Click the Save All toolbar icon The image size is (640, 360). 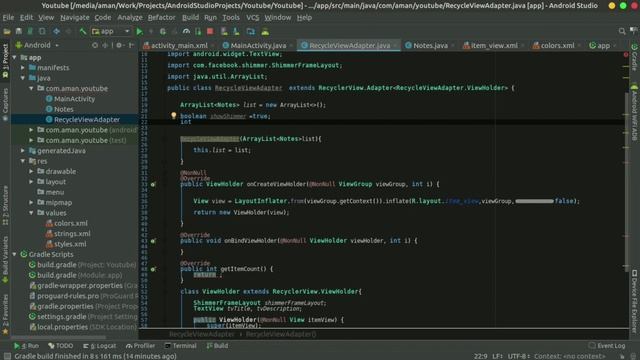tap(19, 31)
